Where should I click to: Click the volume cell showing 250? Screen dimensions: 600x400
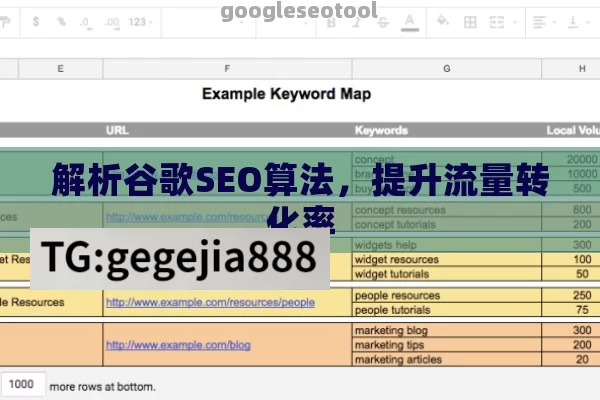571,296
